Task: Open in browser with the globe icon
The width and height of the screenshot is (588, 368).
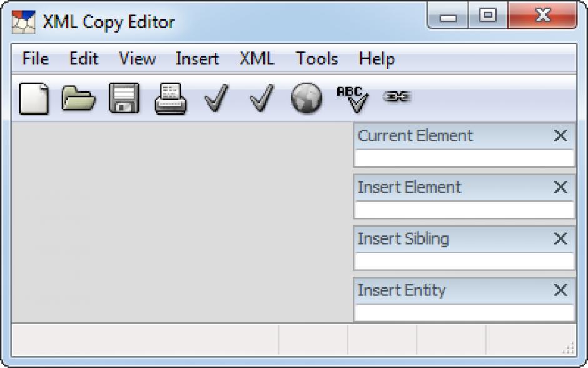Action: (x=307, y=98)
